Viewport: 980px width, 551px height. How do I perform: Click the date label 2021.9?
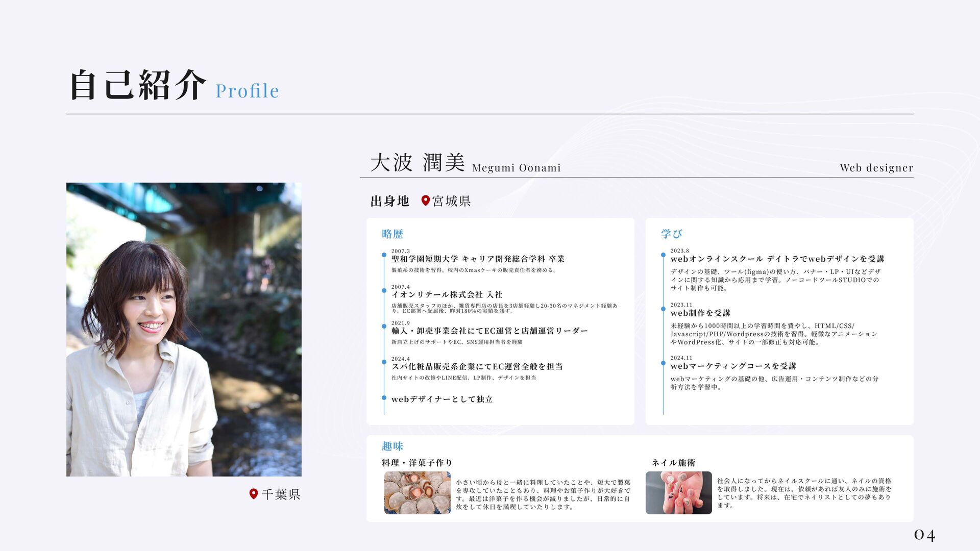pos(401,323)
